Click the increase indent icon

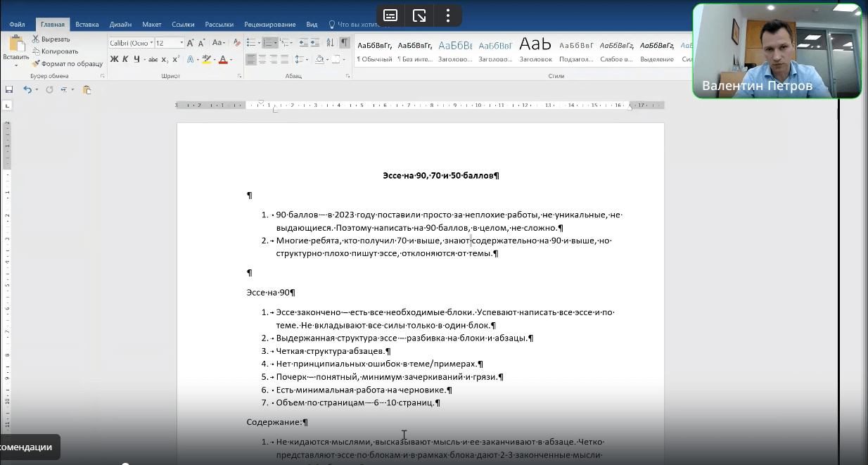coord(317,43)
